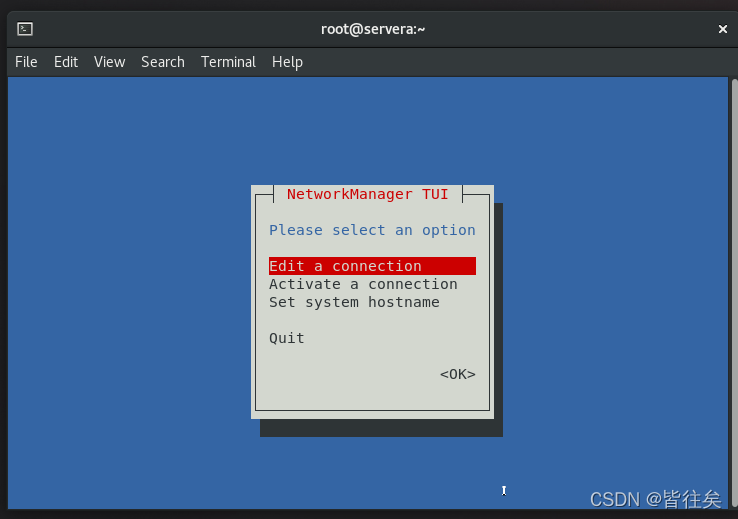Select Quit in NetworkManager TUI

click(x=287, y=338)
